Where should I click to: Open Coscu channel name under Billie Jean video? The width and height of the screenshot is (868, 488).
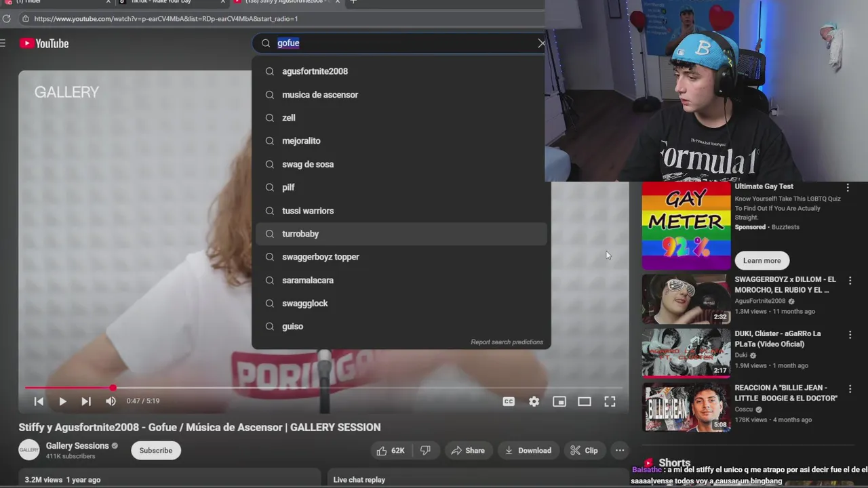745,409
